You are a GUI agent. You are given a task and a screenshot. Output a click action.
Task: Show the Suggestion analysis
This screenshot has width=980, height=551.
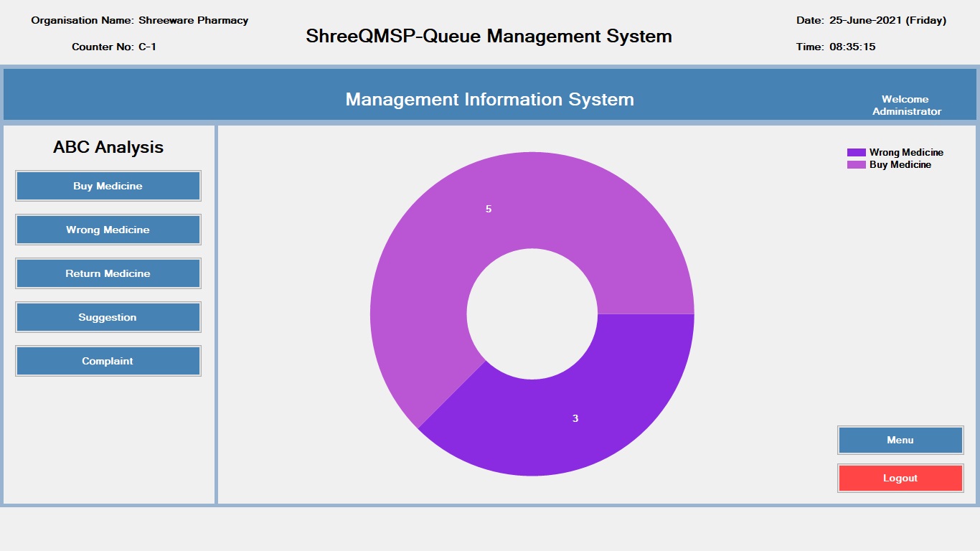(x=108, y=317)
